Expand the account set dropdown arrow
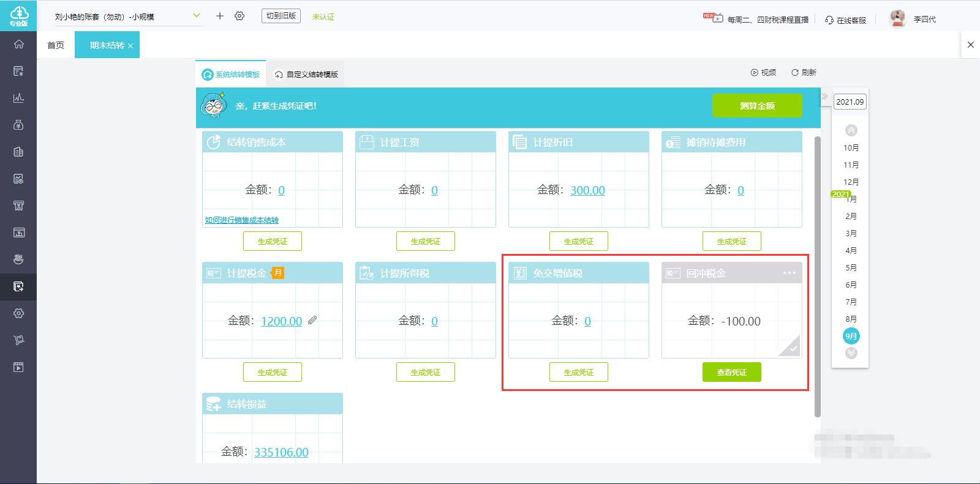This screenshot has width=980, height=484. (197, 15)
